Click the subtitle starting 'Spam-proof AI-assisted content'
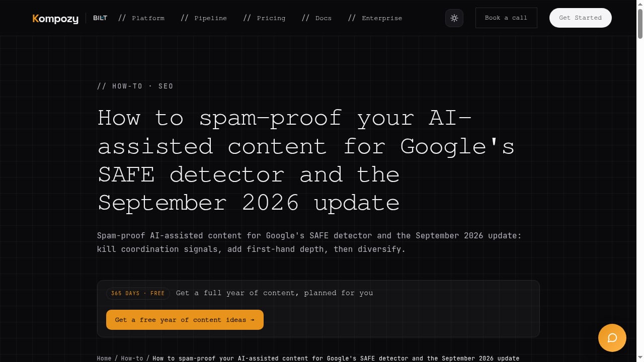This screenshot has width=644, height=362. point(309,242)
